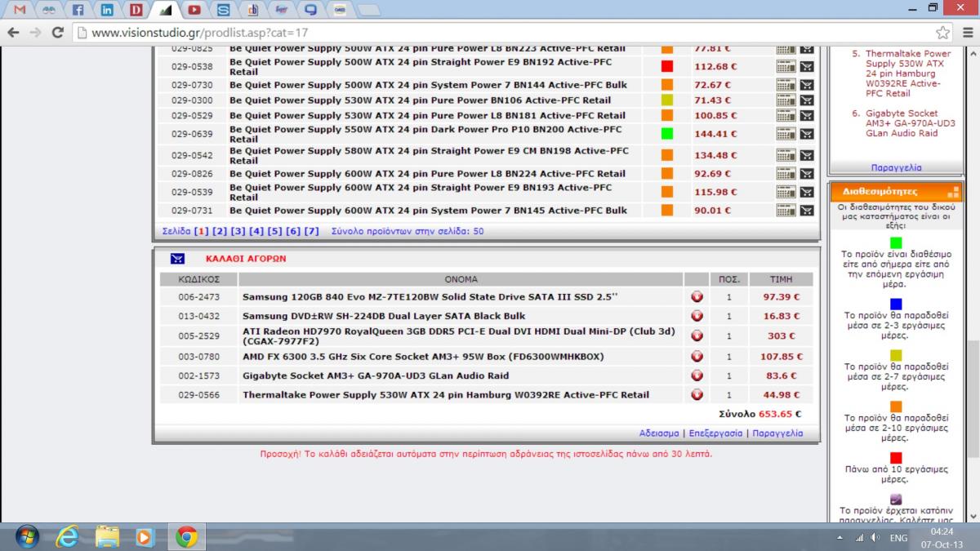The width and height of the screenshot is (980, 551).
Task: Click red availability square for BN192 row
Action: click(667, 67)
